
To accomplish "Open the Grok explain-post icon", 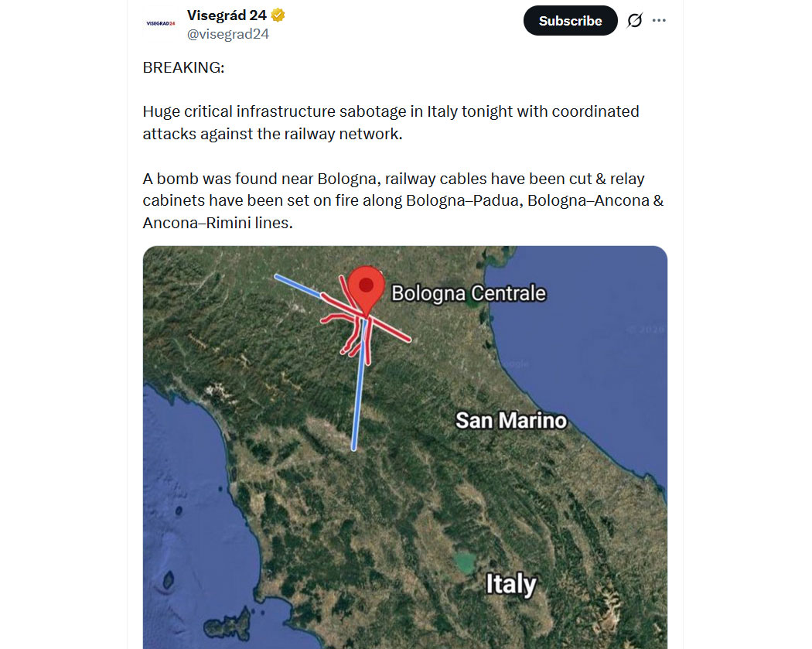I will tap(634, 21).
